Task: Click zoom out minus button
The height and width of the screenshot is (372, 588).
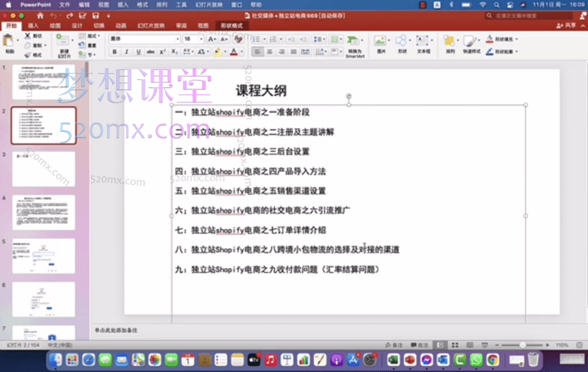Action: point(497,345)
